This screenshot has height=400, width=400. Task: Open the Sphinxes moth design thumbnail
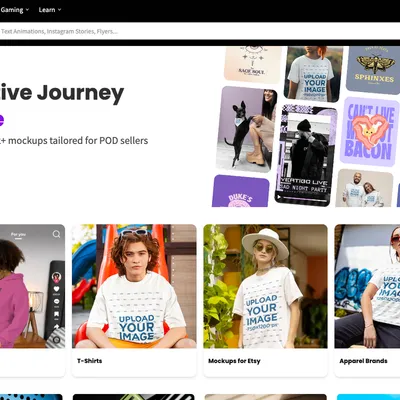click(374, 70)
